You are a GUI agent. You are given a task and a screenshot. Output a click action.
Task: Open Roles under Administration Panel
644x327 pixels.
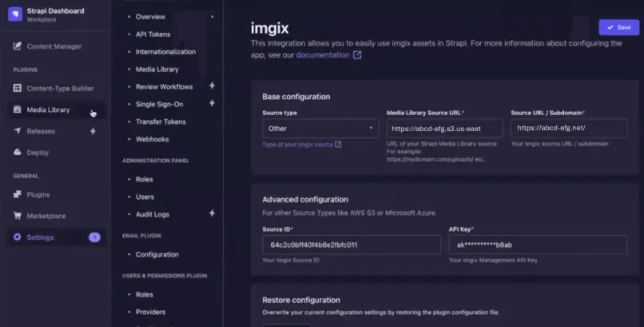pos(144,180)
